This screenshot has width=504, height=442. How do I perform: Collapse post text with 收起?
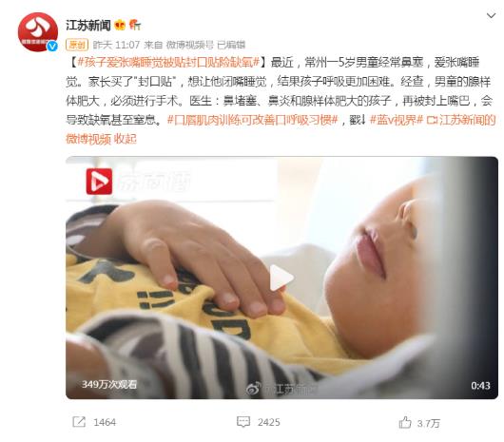[125, 139]
